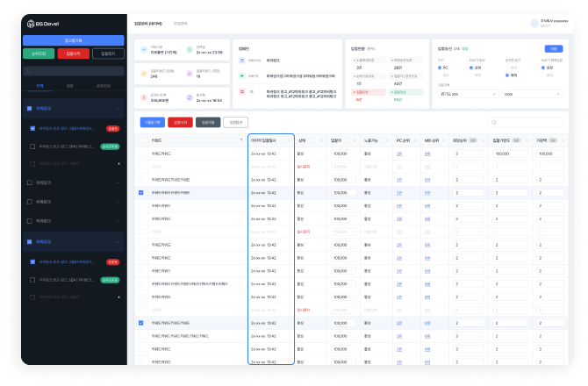Open the user avatar in top right

[x=534, y=24]
